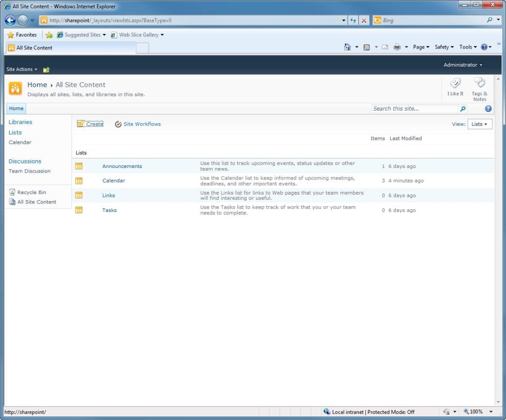Open the Safety menu
This screenshot has height=420, width=506.
point(444,47)
